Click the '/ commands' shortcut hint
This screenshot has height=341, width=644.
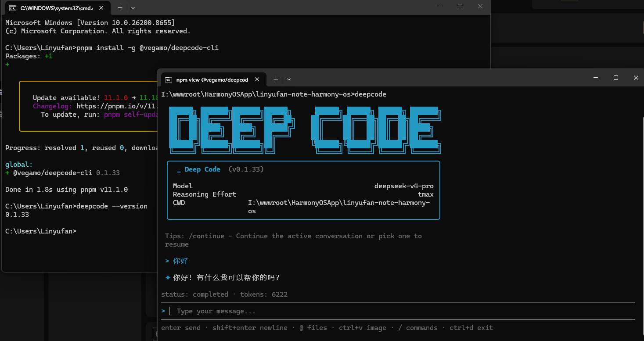point(418,328)
